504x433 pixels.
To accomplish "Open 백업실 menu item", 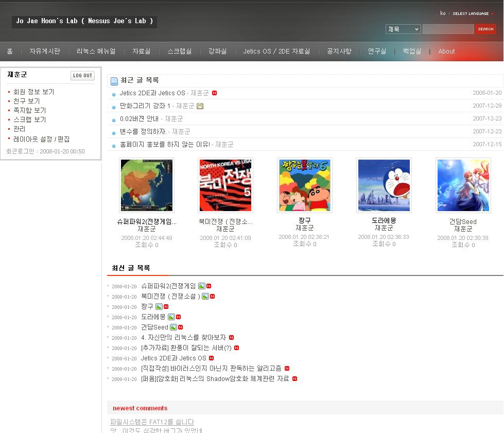I will point(412,51).
